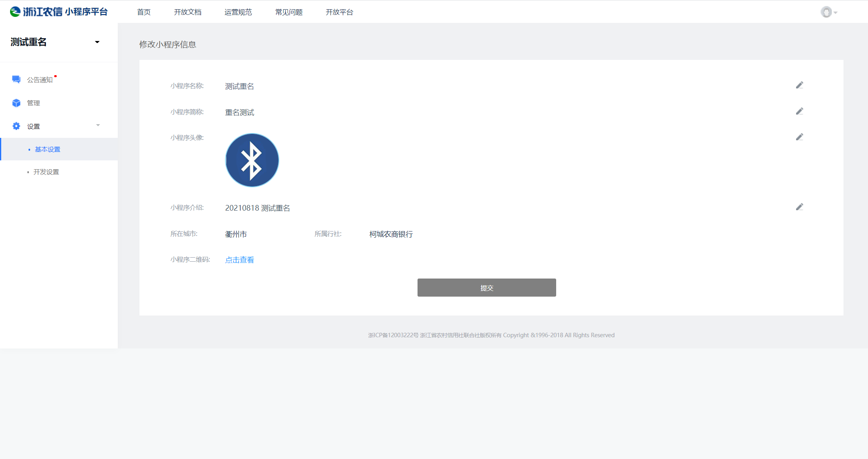Click the pencil icon beside 小程序名称
Viewport: 868px width, 459px height.
pos(799,85)
